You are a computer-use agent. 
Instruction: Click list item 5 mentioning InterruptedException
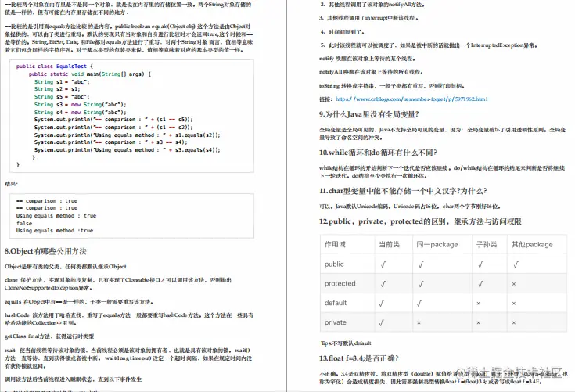click(429, 45)
